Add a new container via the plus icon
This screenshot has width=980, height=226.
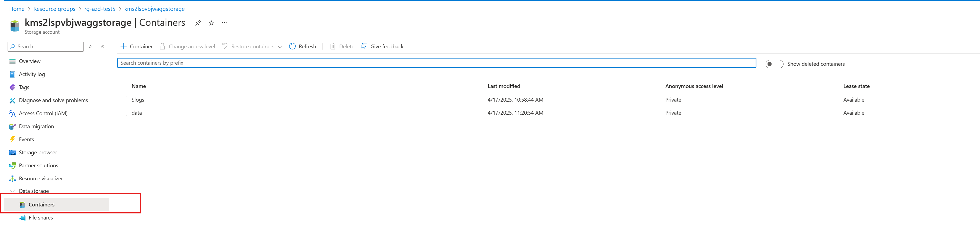(x=123, y=46)
